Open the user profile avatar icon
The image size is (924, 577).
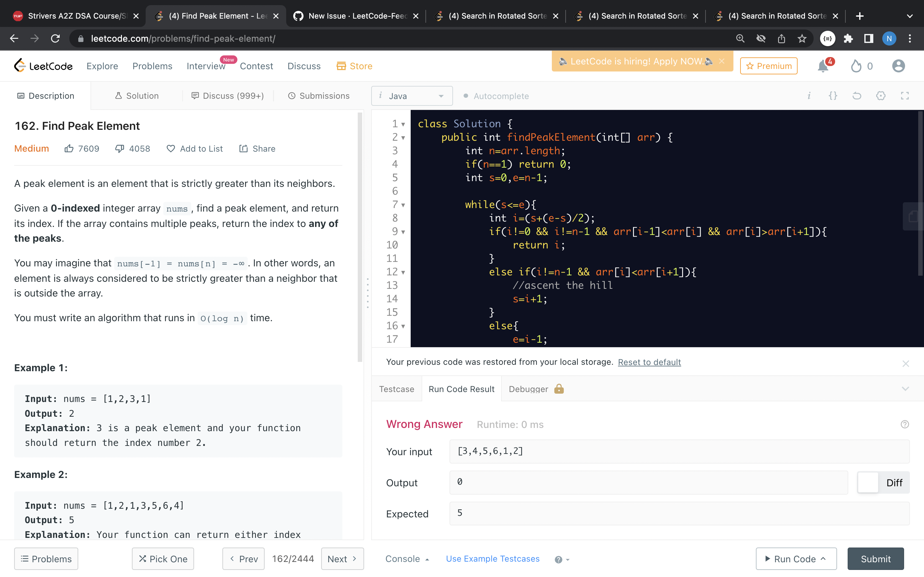pyautogui.click(x=898, y=66)
